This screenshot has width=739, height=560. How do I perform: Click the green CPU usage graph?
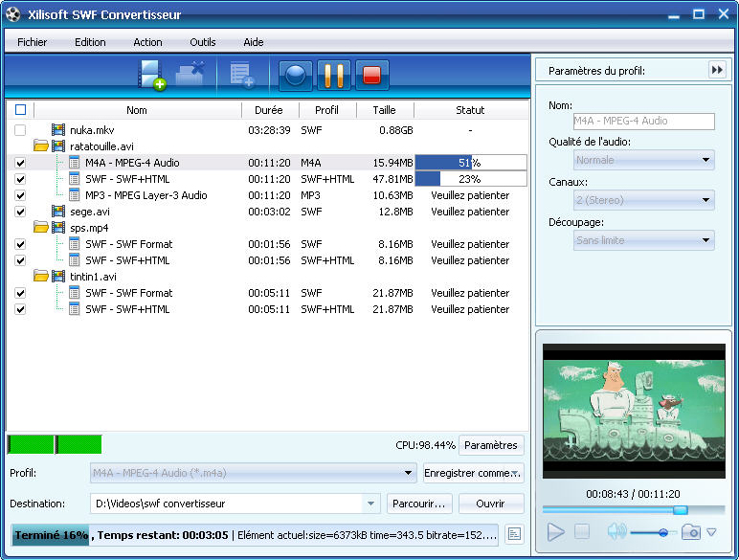[55, 444]
